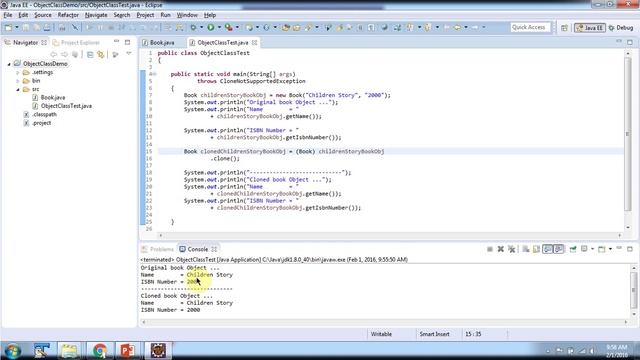Screen dimensions: 640x360
Task: Click the Navigator Back arrow icon
Action: coord(53,54)
